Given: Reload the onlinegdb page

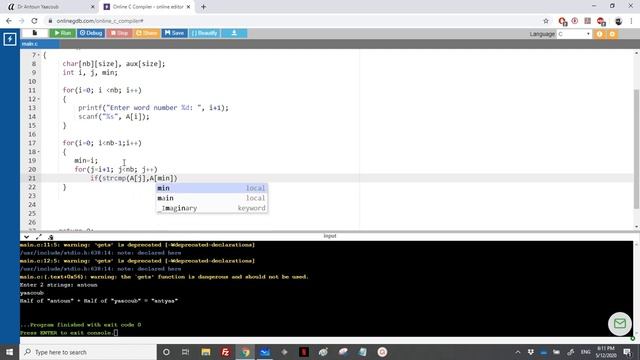Looking at the screenshot, I should point(34,21).
